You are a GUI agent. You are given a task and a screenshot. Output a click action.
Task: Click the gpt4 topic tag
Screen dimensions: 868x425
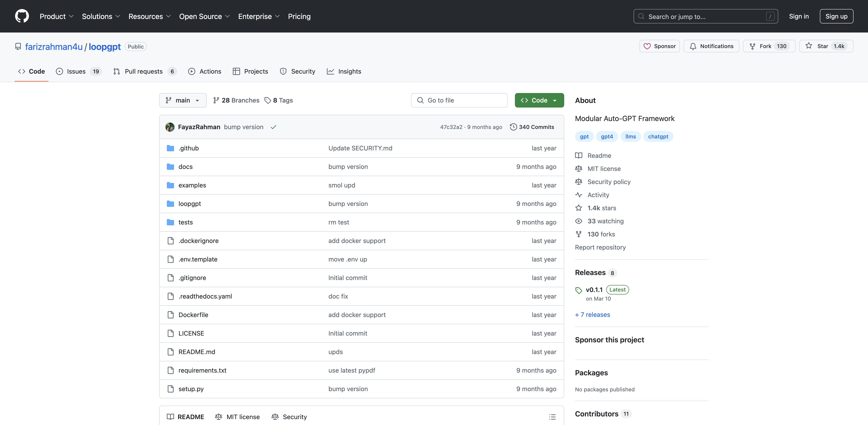pyautogui.click(x=607, y=136)
